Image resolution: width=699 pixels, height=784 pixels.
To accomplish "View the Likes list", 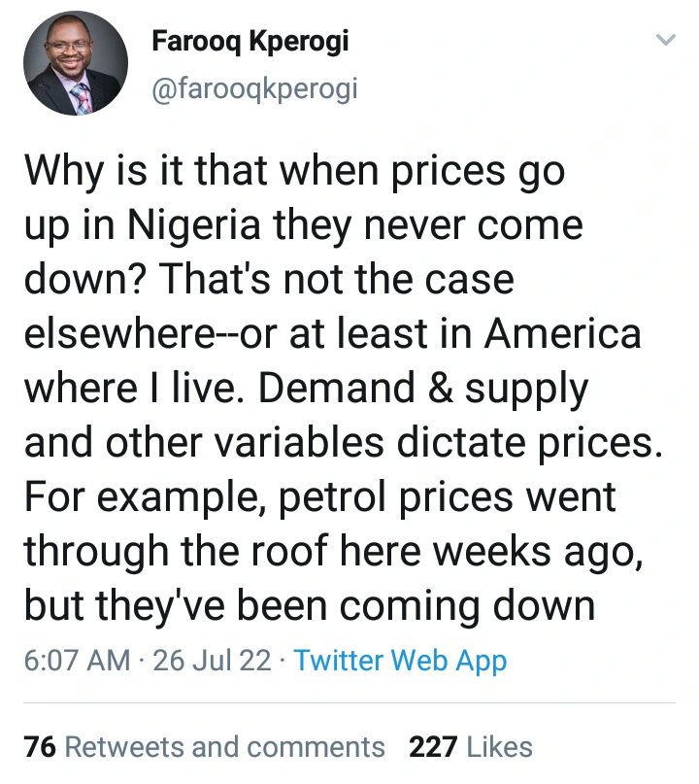I will click(x=499, y=747).
